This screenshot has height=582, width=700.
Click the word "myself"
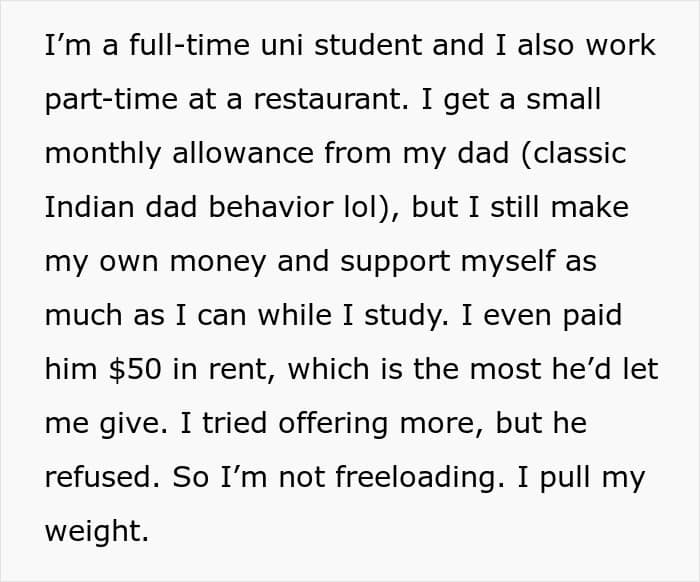(508, 263)
